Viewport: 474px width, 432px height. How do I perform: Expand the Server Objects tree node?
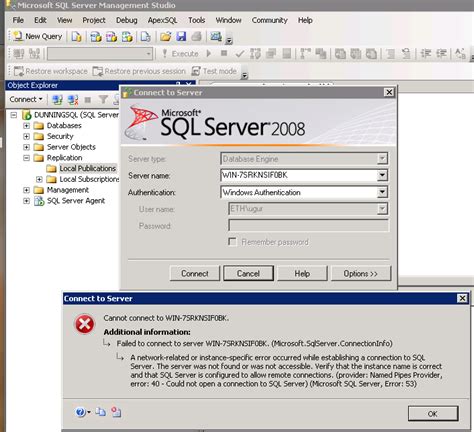26,147
